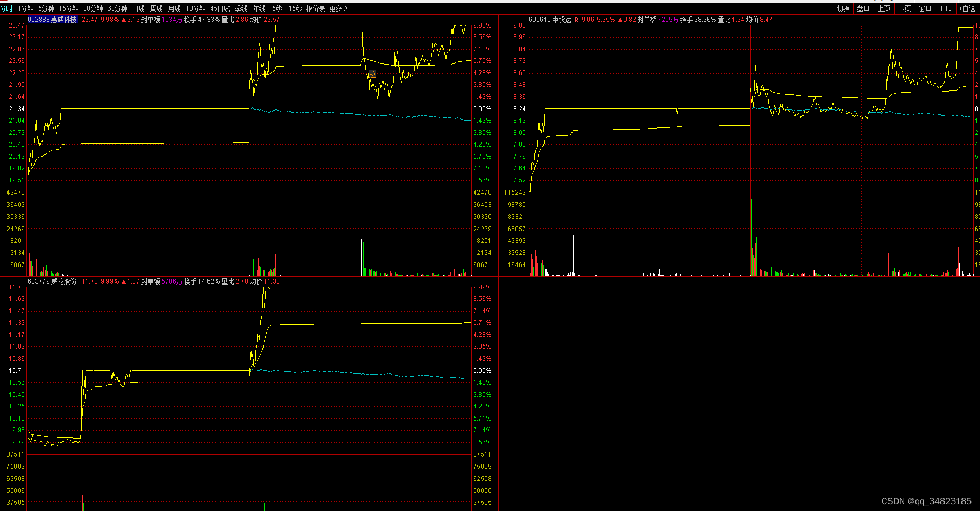Switch to 5秒 period
The height and width of the screenshot is (511, 980).
coord(277,8)
